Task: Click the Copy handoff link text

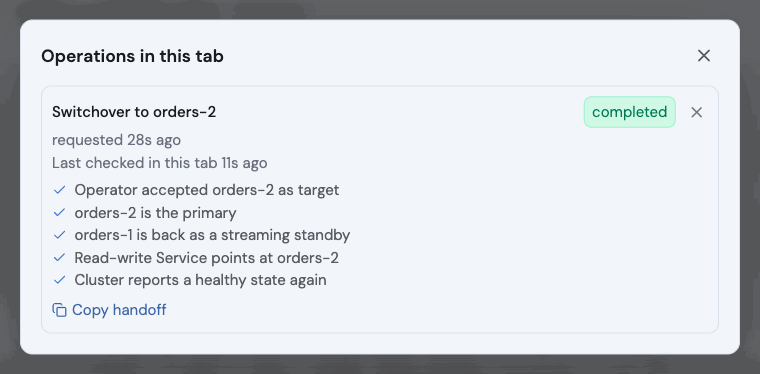Action: point(119,310)
